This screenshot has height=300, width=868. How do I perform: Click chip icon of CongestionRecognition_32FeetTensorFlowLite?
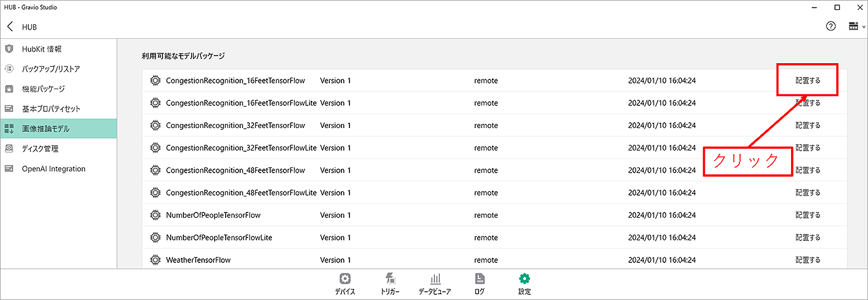click(x=155, y=148)
